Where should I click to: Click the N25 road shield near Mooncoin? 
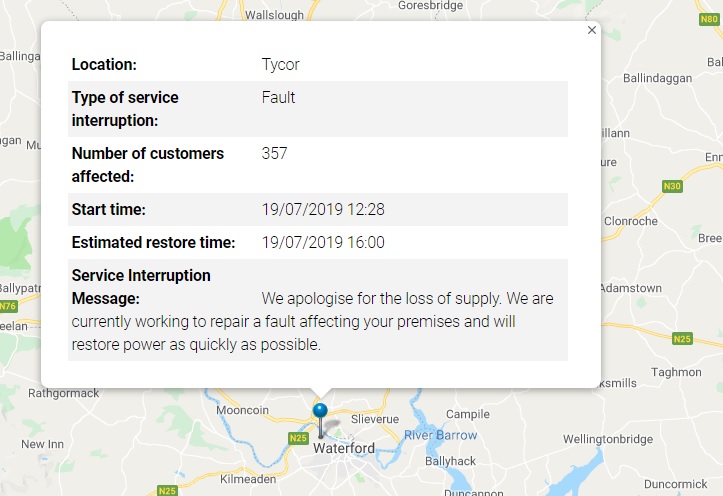click(298, 438)
